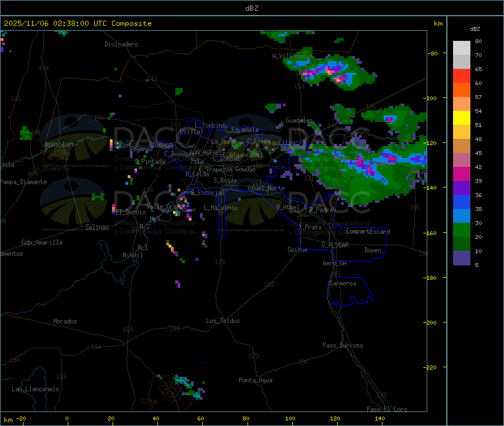Click the El_Desvio location label
This screenshot has height=426, width=504.
pos(130,212)
